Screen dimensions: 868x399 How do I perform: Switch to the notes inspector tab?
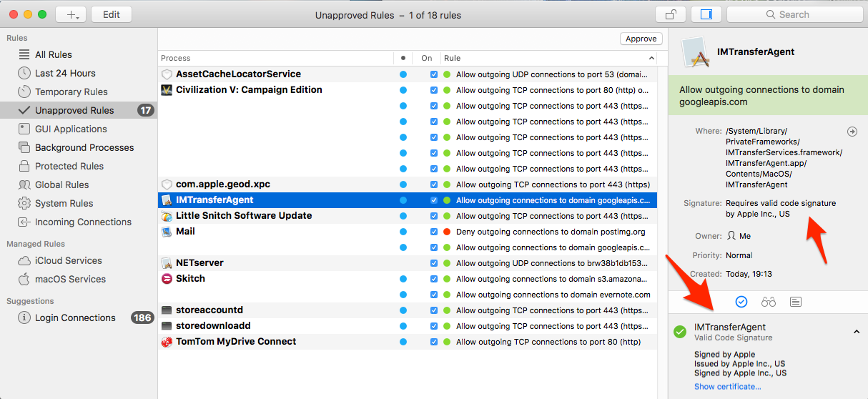point(796,302)
